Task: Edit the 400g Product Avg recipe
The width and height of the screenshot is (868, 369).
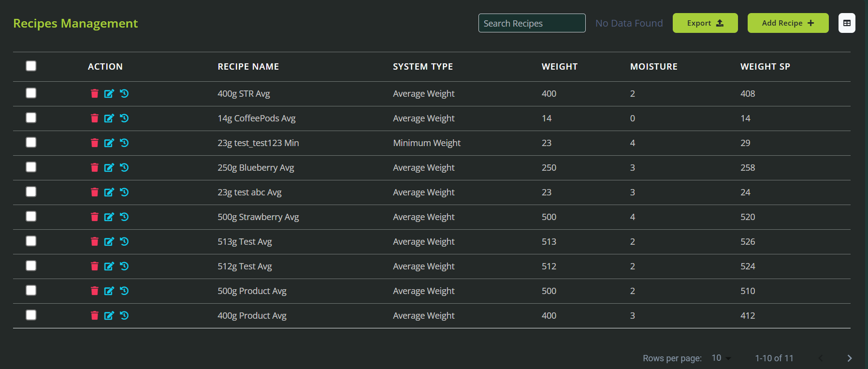Action: coord(109,315)
